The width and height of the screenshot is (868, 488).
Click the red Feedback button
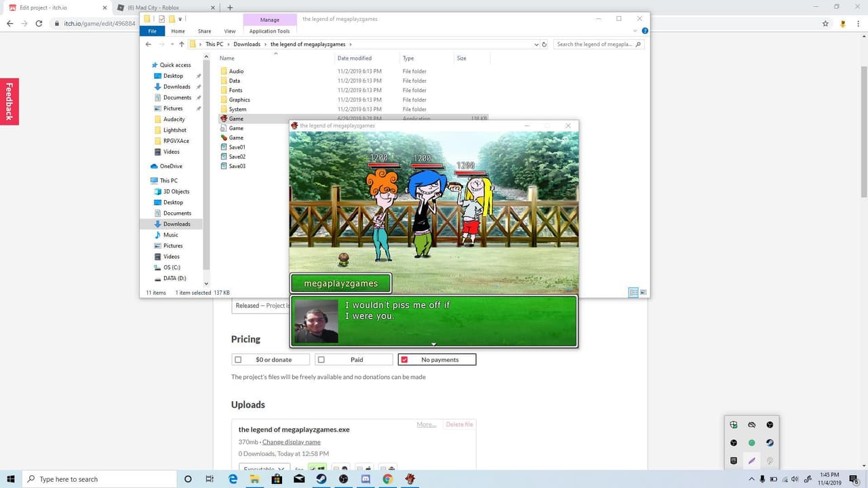pyautogui.click(x=9, y=101)
